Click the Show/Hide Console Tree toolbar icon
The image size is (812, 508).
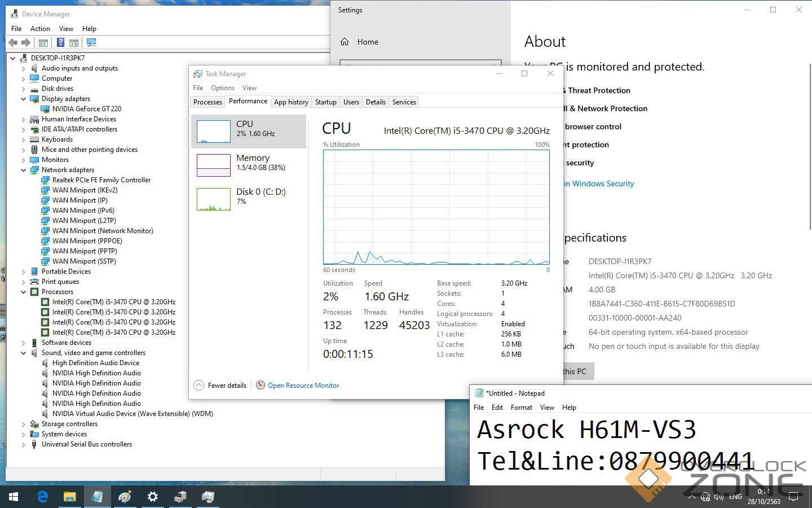(x=43, y=42)
